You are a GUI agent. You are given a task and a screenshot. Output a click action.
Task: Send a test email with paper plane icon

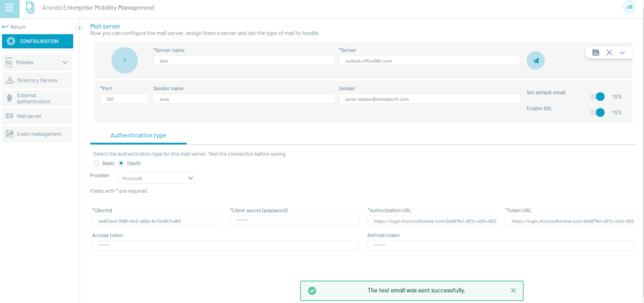(535, 61)
